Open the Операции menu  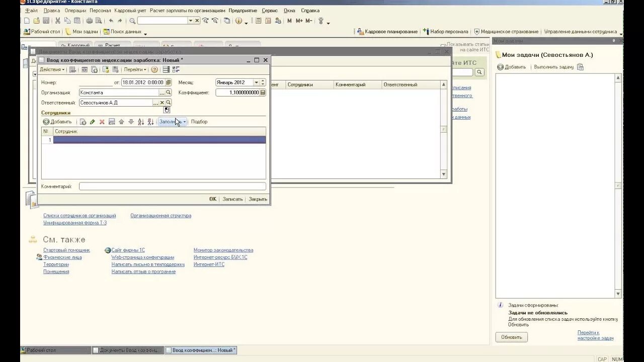(75, 11)
